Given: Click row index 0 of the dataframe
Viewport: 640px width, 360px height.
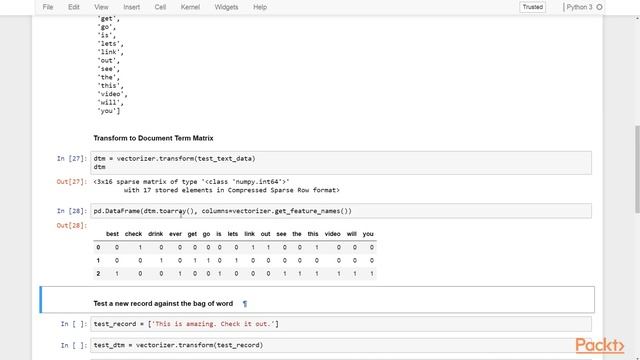Looking at the screenshot, I should (98, 247).
